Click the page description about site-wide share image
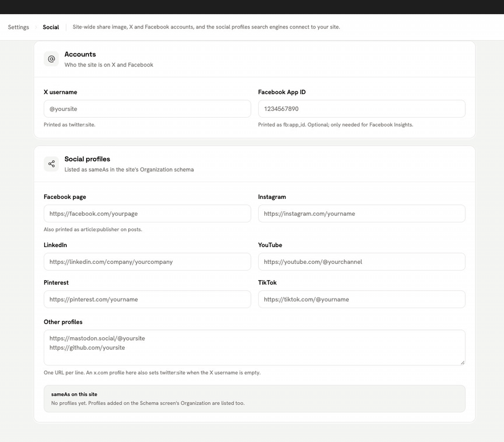Image resolution: width=504 pixels, height=442 pixels. 206,27
